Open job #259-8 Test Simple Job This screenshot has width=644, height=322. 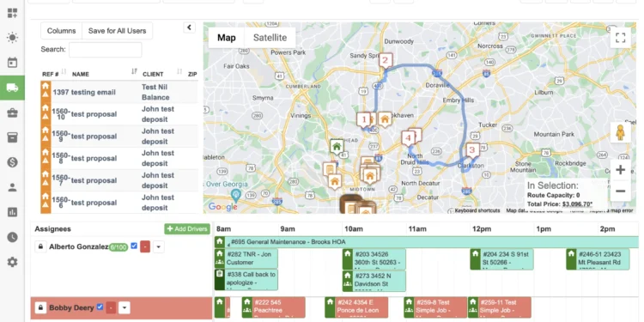click(435, 307)
